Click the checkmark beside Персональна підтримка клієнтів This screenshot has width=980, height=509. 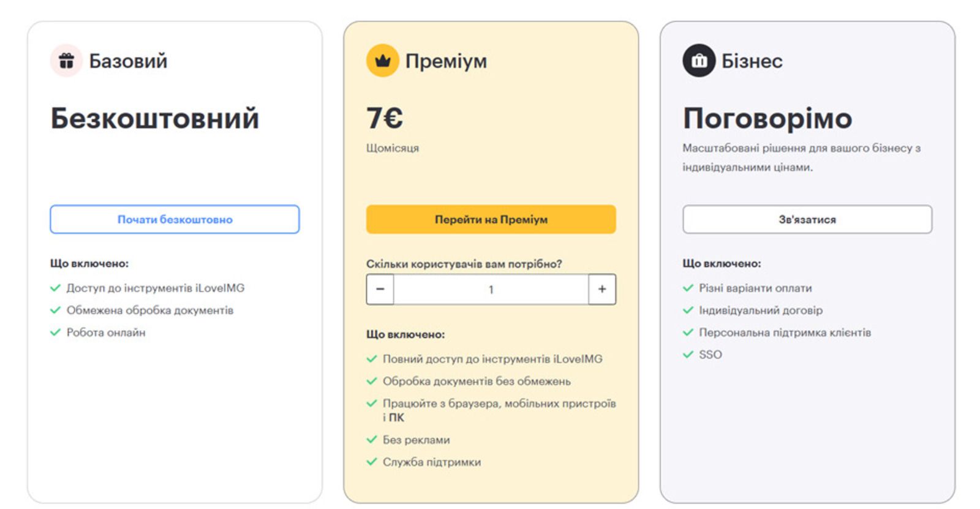coord(687,333)
